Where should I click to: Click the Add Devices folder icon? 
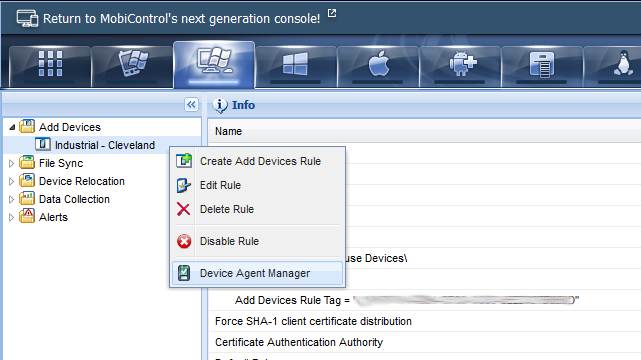[x=27, y=126]
